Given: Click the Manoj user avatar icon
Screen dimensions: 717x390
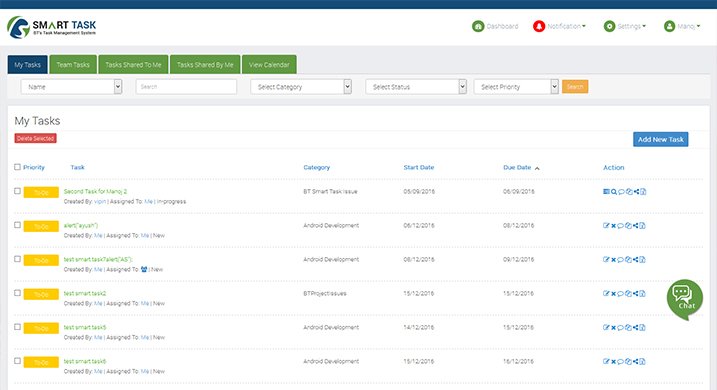Looking at the screenshot, I should pos(669,26).
